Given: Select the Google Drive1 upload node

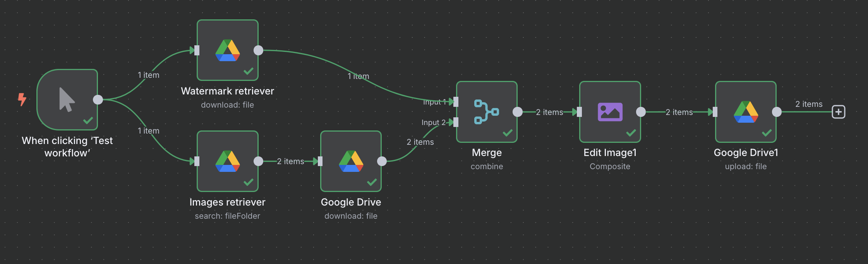Looking at the screenshot, I should point(746,112).
